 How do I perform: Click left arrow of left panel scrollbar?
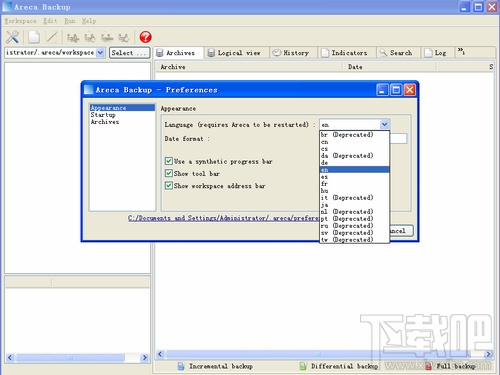coord(10,358)
